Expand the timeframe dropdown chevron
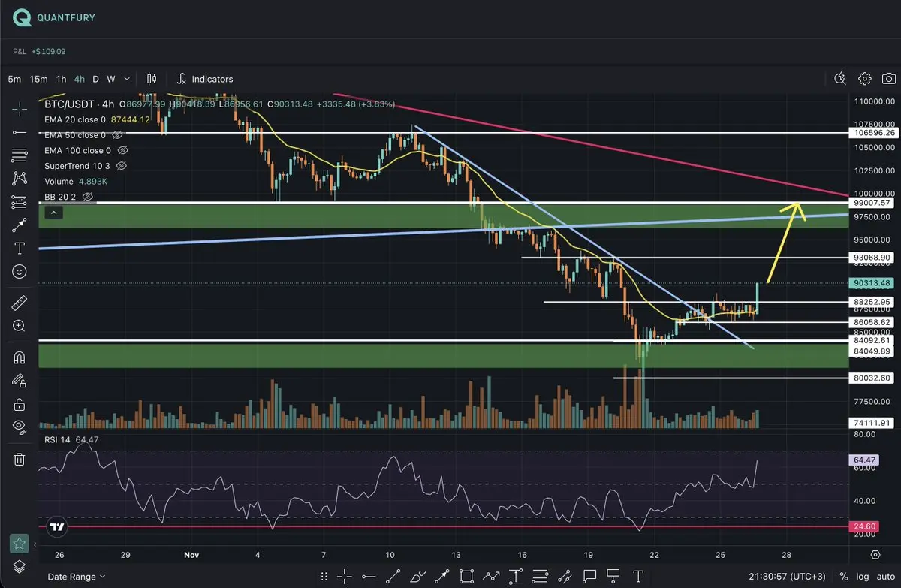Screen dimensions: 901x588 point(127,78)
